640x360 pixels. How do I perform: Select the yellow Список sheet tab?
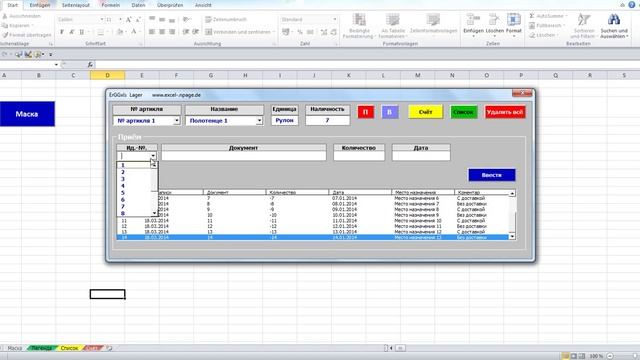pos(69,348)
